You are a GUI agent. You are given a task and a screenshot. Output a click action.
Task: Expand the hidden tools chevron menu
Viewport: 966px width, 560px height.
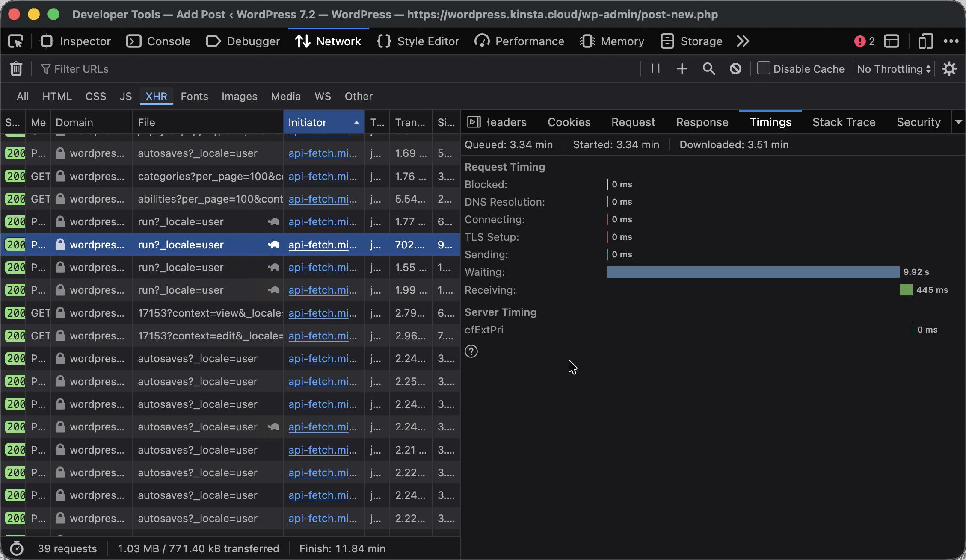pos(743,41)
